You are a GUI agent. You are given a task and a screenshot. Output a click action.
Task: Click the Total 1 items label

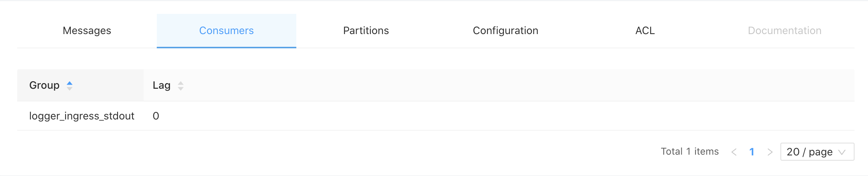coord(690,152)
